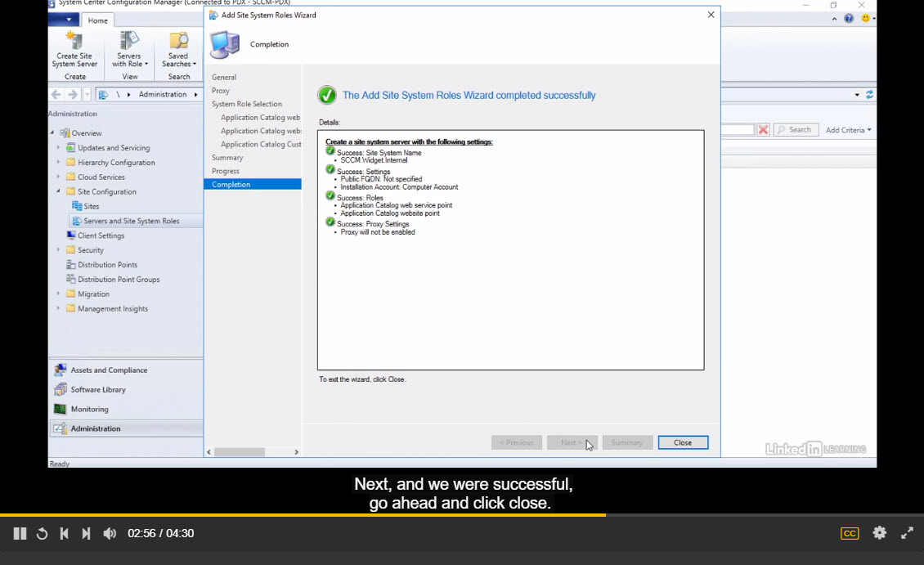Move the wizard sidebar scrollbar left
The height and width of the screenshot is (565, 924).
tap(209, 452)
